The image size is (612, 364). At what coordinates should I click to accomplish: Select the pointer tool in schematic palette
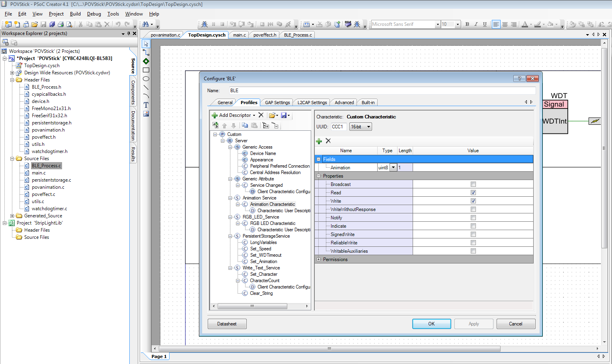(146, 44)
